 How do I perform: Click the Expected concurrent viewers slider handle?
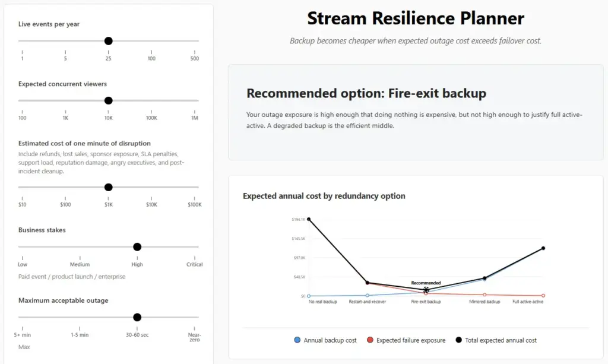pos(109,100)
